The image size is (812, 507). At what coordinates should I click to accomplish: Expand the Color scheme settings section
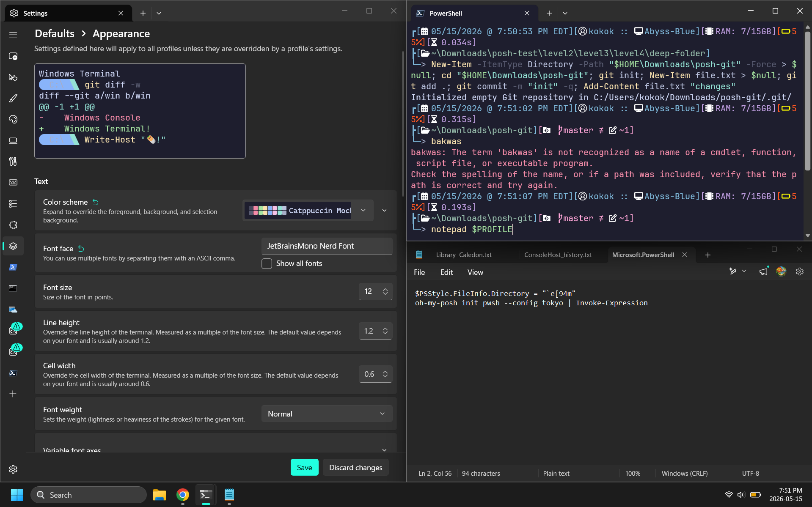click(384, 211)
